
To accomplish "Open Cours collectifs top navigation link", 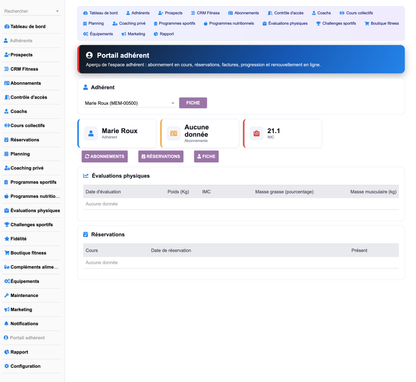I will [x=356, y=13].
